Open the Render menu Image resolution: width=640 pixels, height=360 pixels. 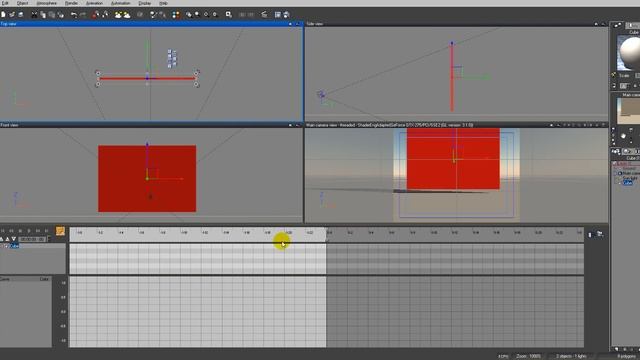[71, 3]
